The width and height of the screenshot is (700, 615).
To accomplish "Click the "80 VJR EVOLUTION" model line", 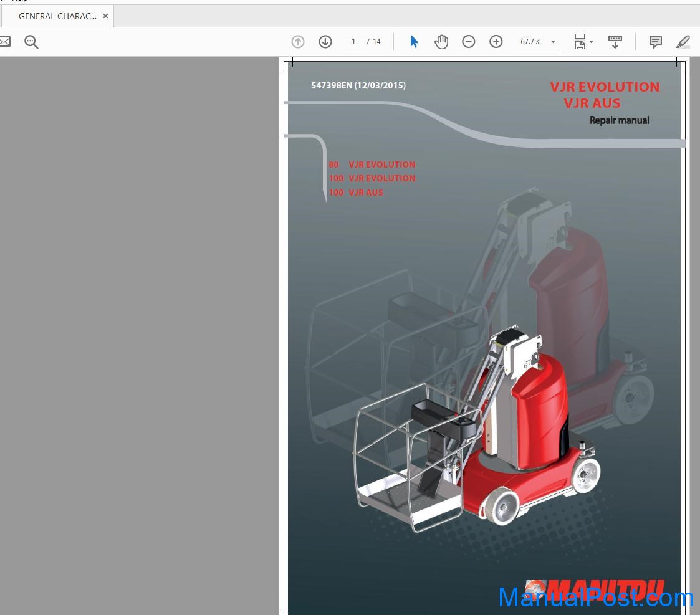I will [x=372, y=164].
